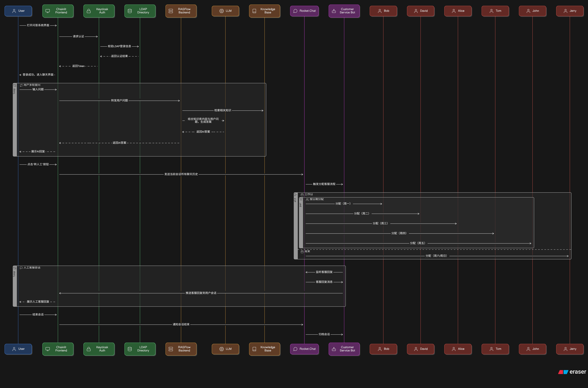Click the person icon on the bottom Jerry node

pos(565,349)
